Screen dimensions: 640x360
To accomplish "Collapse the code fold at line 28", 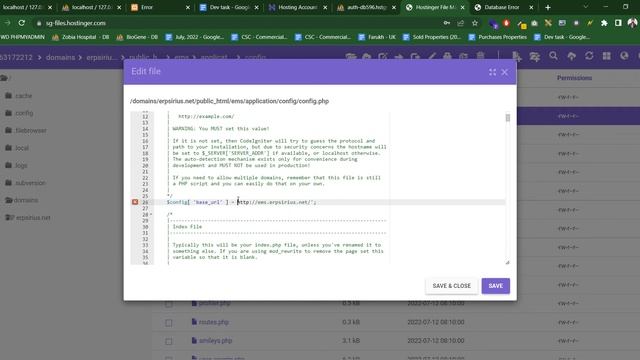I will coord(151,214).
